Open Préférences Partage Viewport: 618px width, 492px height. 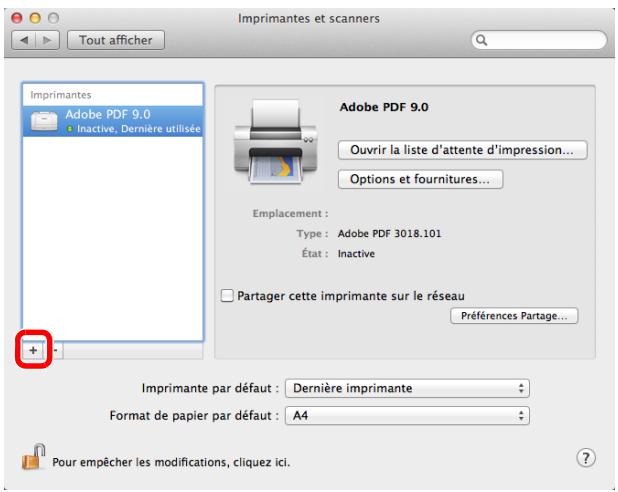[514, 316]
